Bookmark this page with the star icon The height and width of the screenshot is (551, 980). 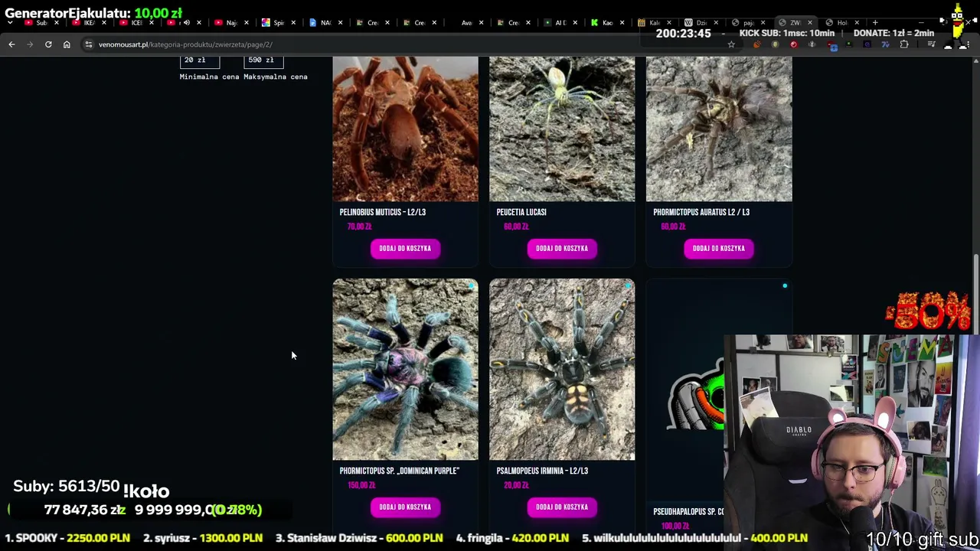coord(731,44)
